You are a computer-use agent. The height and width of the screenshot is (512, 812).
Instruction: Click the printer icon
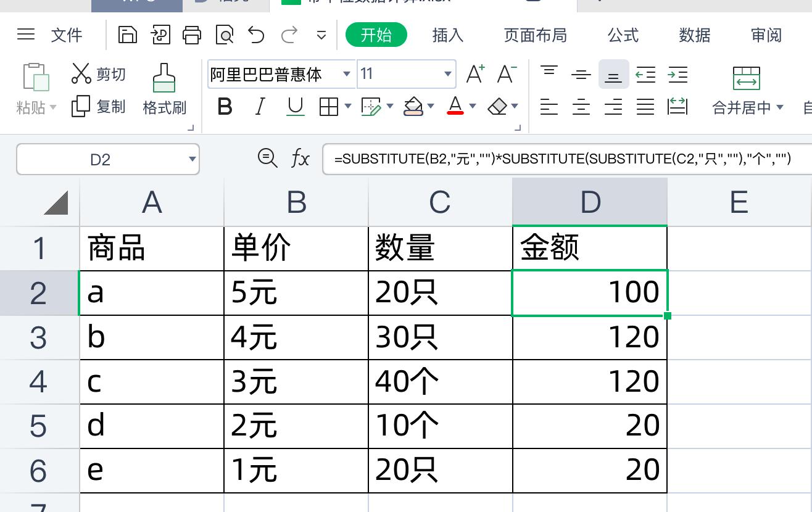(192, 35)
